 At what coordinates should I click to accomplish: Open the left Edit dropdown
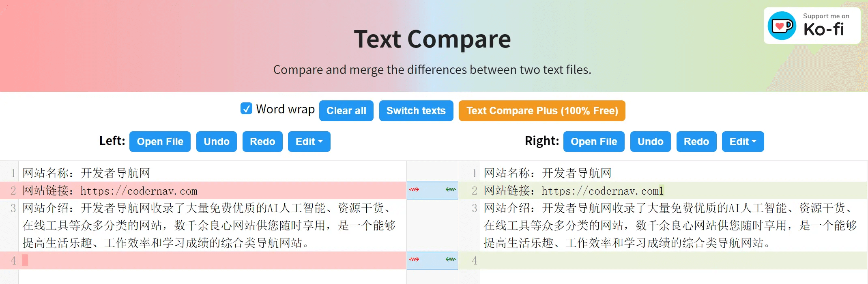coord(309,141)
